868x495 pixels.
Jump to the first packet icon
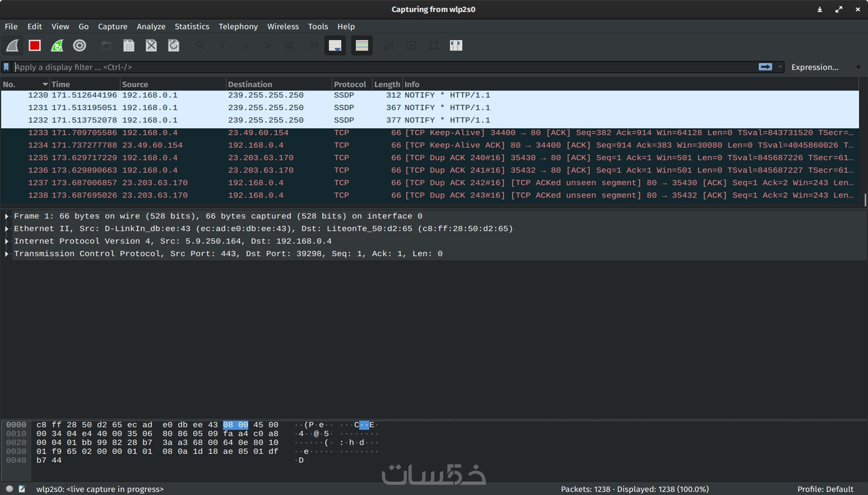coord(290,45)
